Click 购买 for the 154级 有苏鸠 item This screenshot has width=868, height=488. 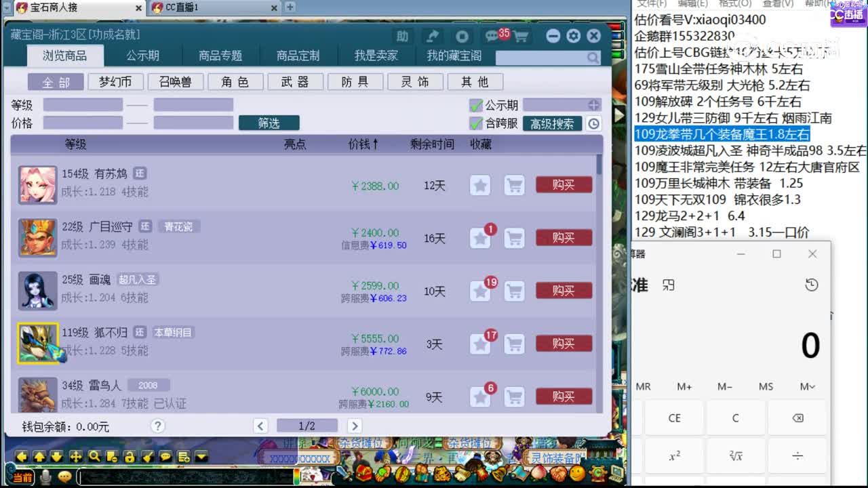coord(564,185)
